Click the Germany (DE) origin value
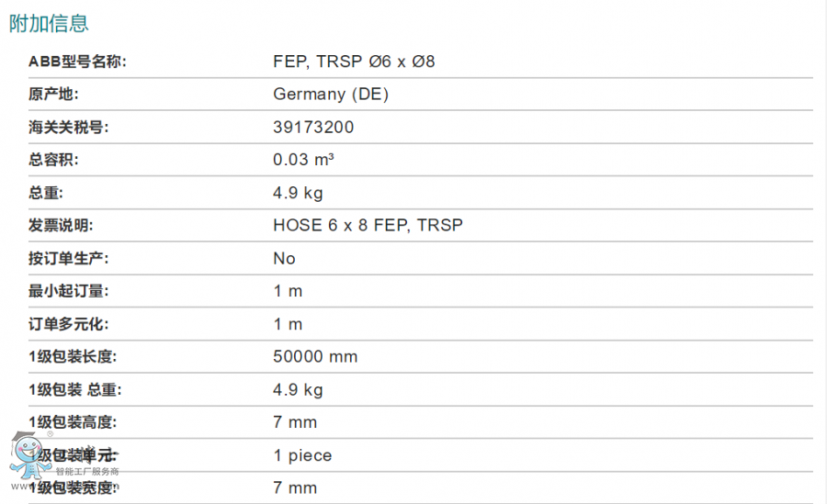 (331, 94)
